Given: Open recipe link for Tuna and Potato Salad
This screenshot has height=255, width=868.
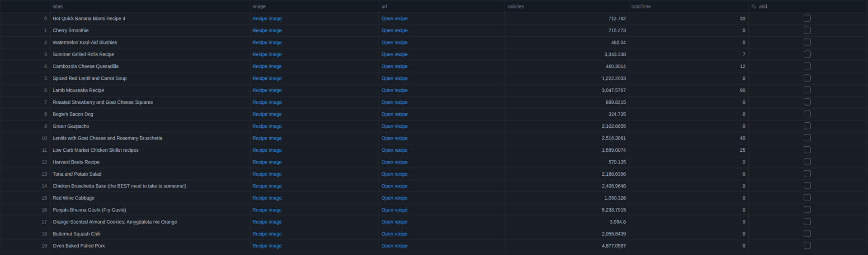Looking at the screenshot, I should [x=394, y=174].
